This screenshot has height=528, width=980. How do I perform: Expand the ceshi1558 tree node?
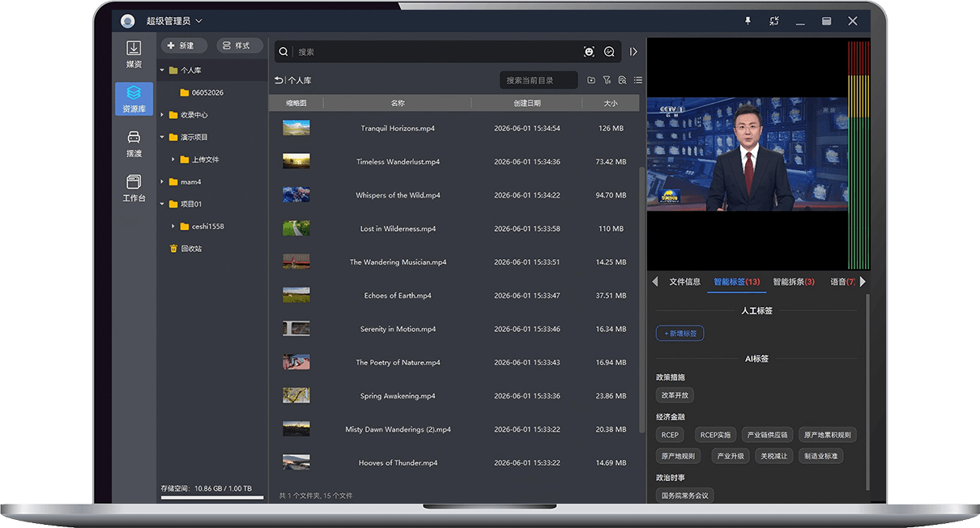173,226
